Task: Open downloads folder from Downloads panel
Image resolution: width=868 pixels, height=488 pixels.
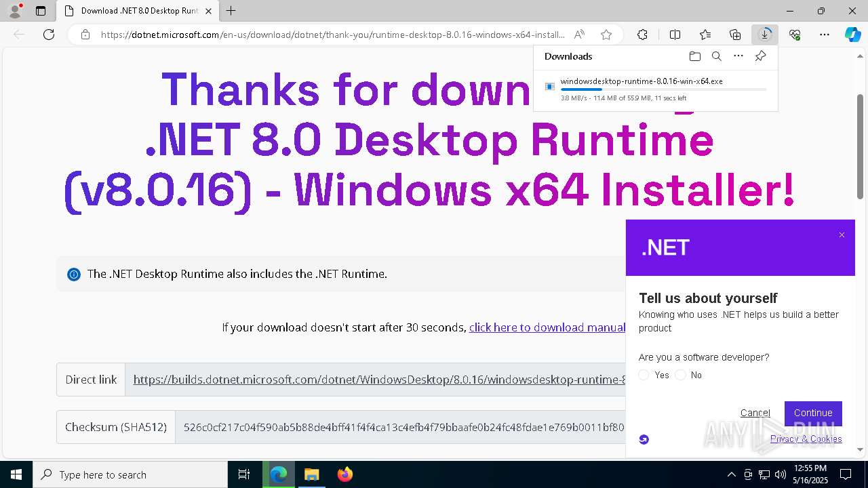Action: coord(694,56)
